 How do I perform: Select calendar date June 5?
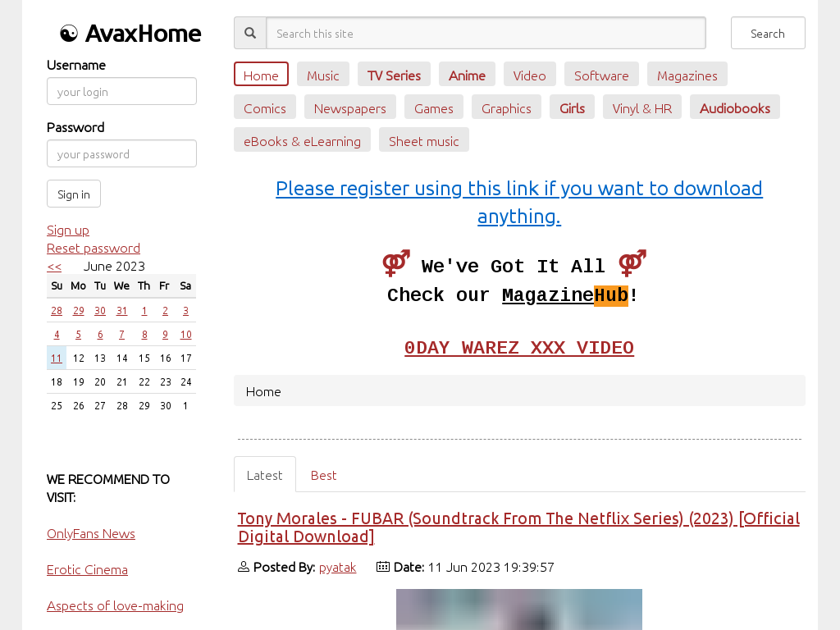[x=78, y=335]
